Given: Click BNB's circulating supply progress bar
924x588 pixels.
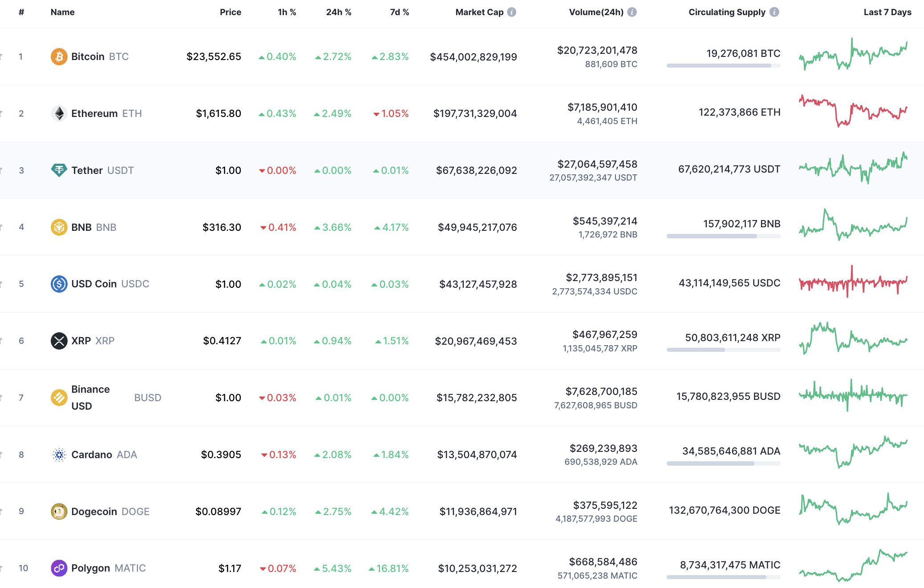Looking at the screenshot, I should click(723, 236).
